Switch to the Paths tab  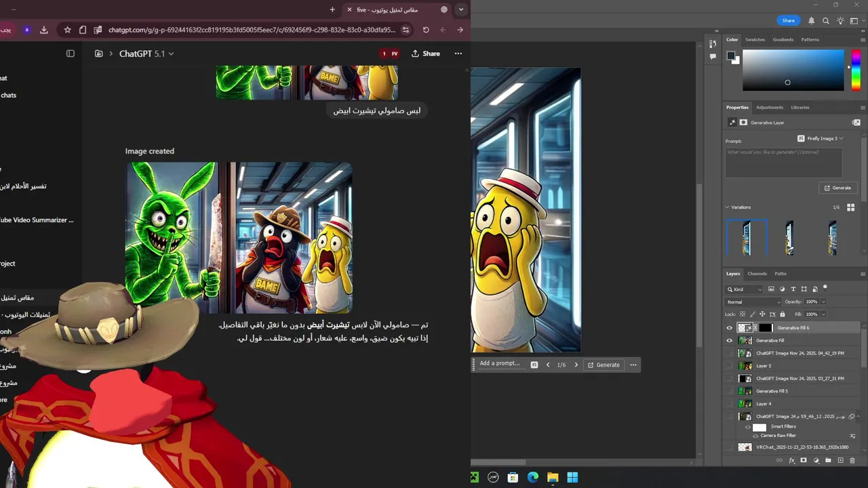pos(781,274)
